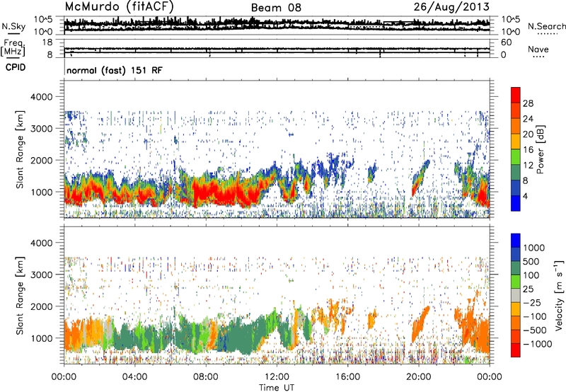Click the noise trace in the N.Sky strip
The height and width of the screenshot is (392, 566).
277,25
